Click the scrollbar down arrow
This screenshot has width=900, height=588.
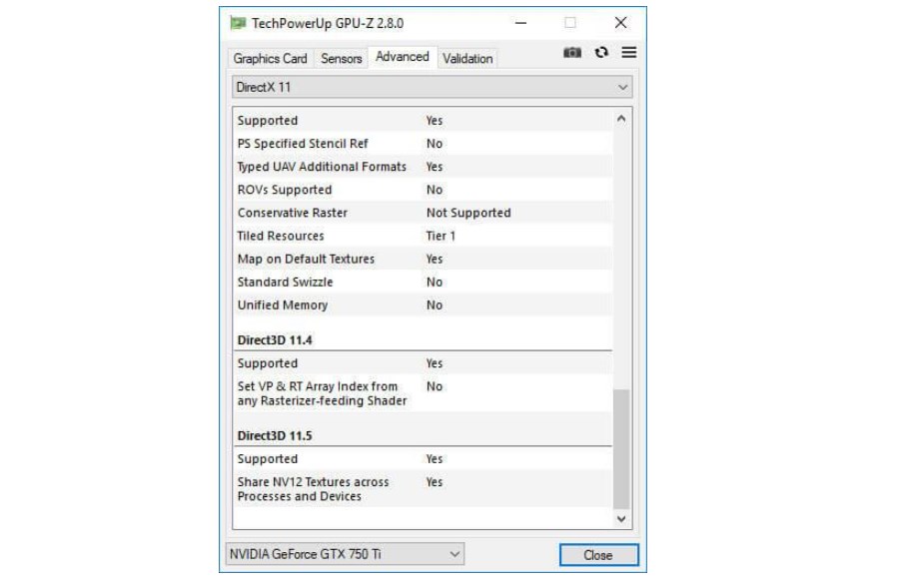coord(621,518)
